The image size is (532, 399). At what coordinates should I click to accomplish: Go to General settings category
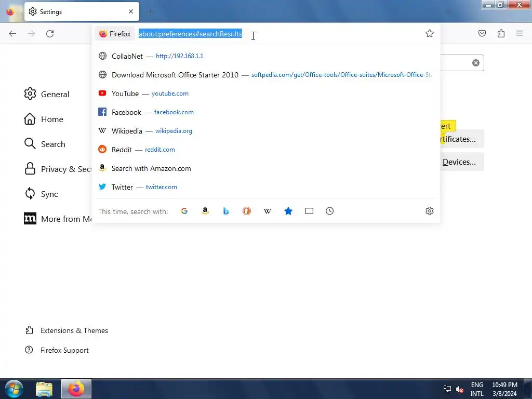click(x=47, y=94)
